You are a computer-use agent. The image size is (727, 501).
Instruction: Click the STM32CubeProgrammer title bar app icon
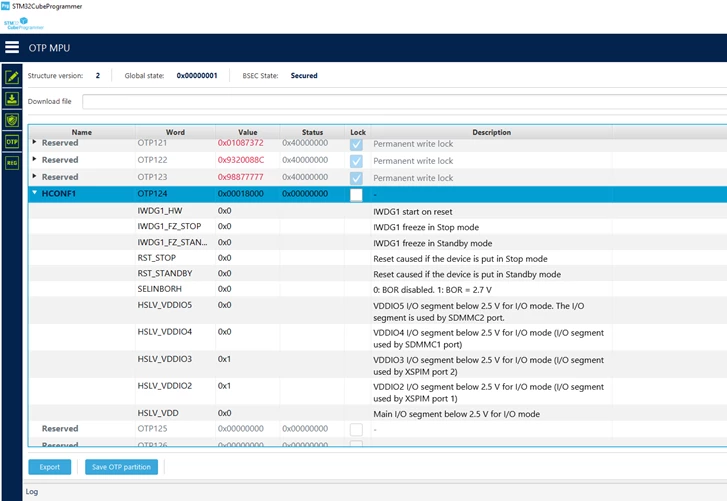[5, 6]
